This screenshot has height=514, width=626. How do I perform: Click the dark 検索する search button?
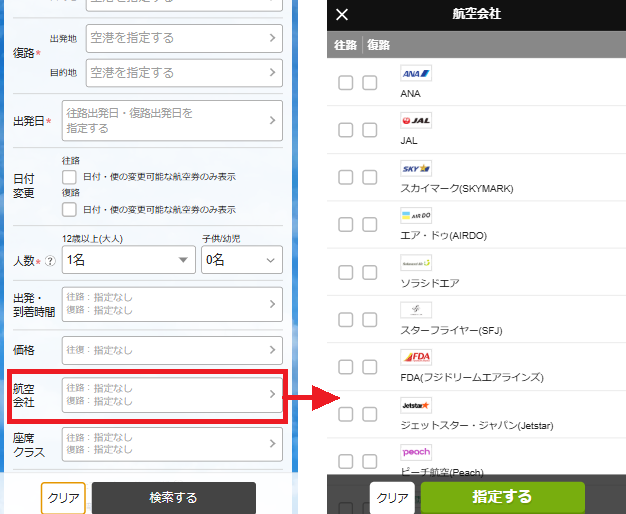173,497
